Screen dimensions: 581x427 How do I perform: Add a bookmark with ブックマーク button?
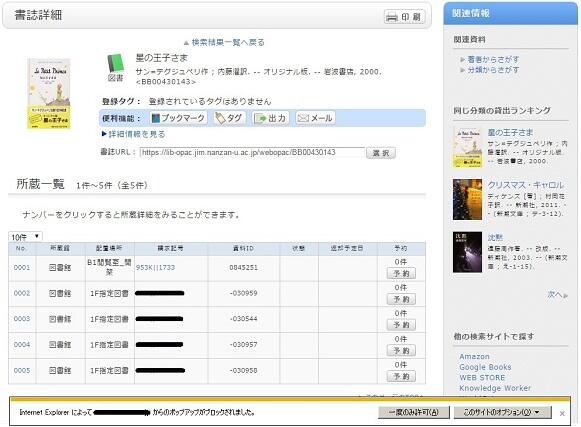[178, 118]
